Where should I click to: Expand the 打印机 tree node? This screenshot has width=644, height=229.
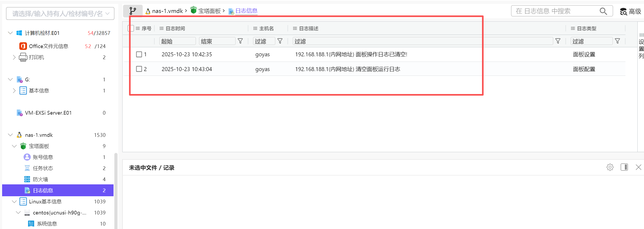tap(14, 57)
